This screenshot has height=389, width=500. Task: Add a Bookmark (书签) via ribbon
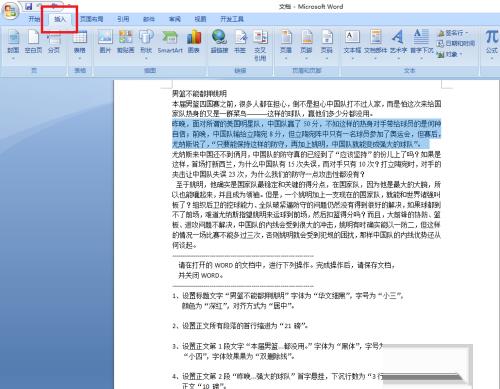(240, 41)
